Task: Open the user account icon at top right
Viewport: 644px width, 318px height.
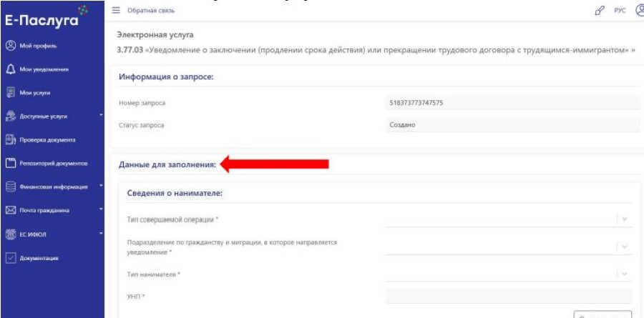Action: (x=638, y=10)
